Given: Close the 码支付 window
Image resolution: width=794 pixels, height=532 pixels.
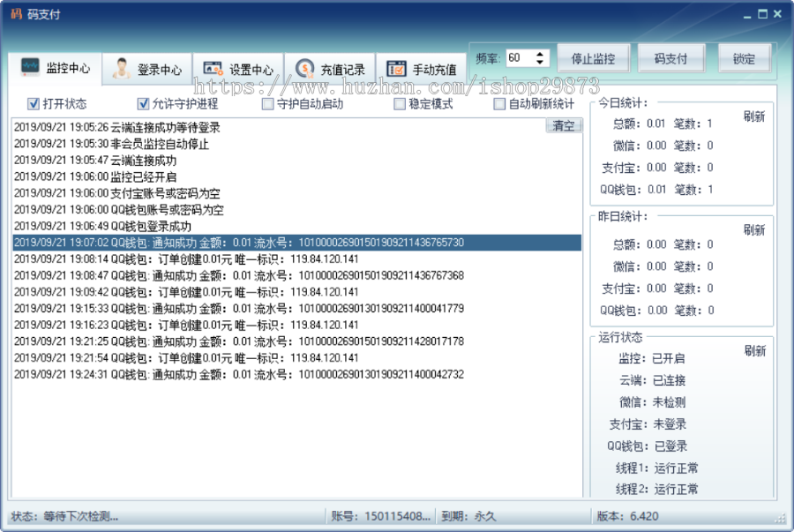Looking at the screenshot, I should [x=777, y=14].
